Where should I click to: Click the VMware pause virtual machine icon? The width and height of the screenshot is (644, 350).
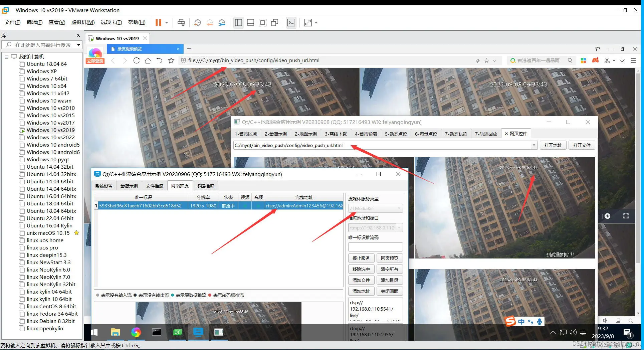[x=158, y=23]
